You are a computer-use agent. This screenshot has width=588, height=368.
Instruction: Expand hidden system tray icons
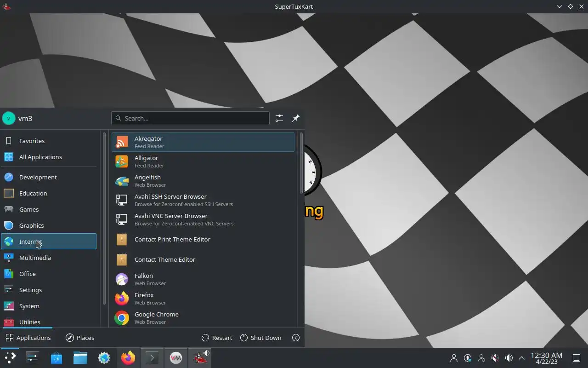click(x=522, y=358)
